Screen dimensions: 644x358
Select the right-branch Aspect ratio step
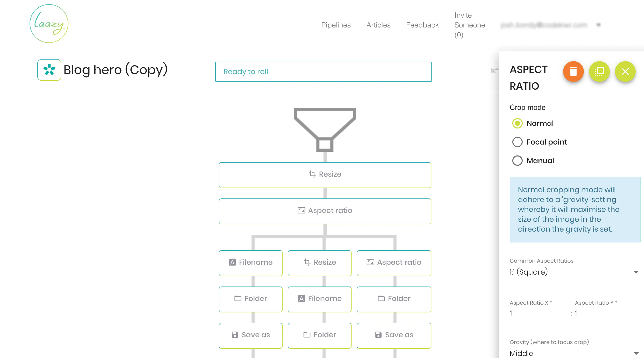(394, 263)
